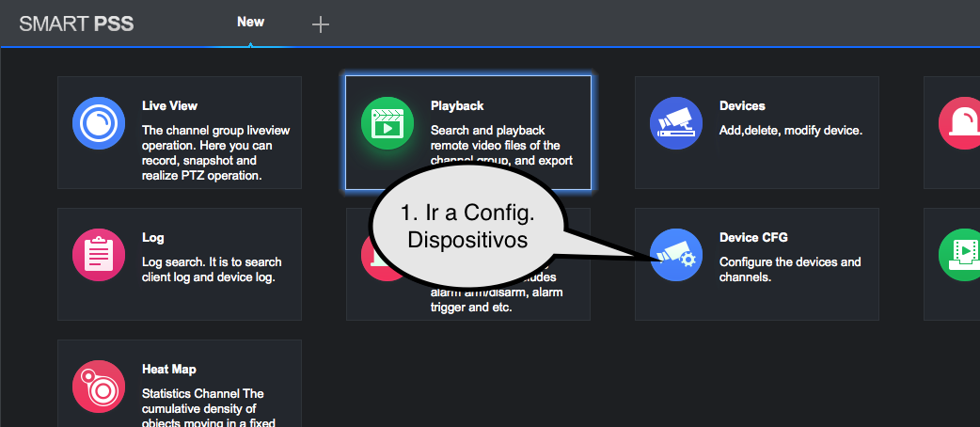The height and width of the screenshot is (427, 980).
Task: Click the green Playback clapperboard icon
Action: pos(387,123)
